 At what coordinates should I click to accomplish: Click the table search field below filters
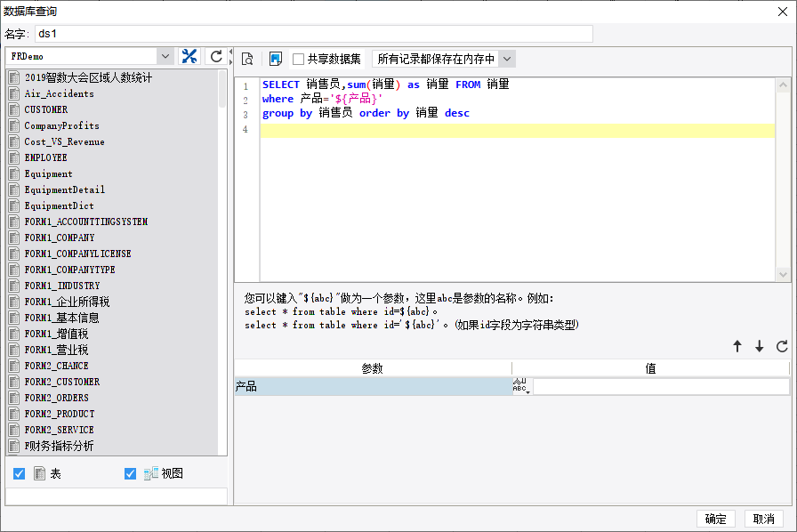pyautogui.click(x=116, y=496)
